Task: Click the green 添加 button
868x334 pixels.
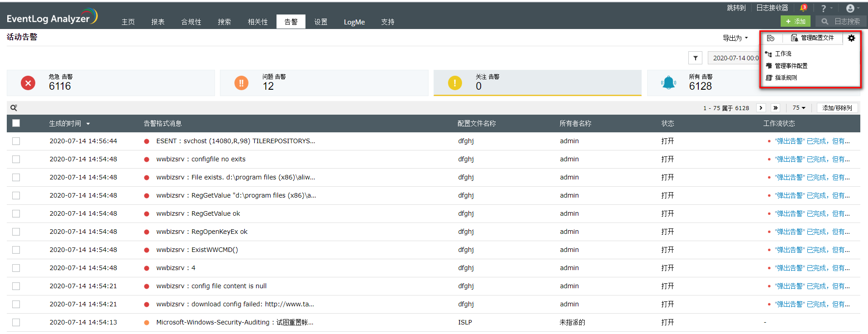Action: point(795,21)
